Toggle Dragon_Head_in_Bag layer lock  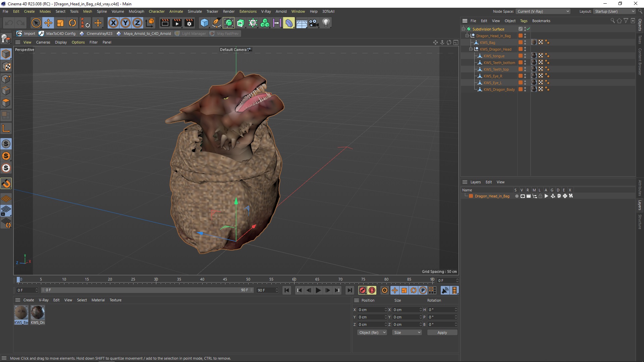coord(540,196)
